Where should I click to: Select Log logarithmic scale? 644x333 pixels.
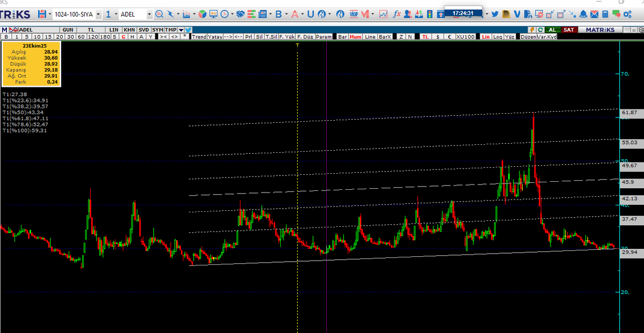click(497, 36)
